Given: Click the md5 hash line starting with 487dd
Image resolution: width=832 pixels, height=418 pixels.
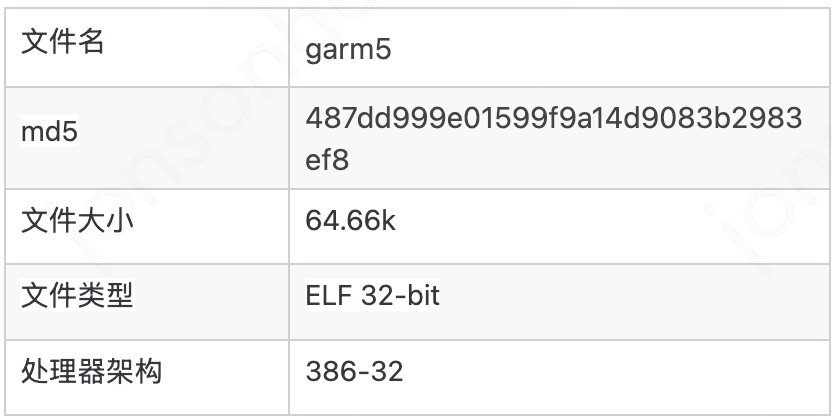Looking at the screenshot, I should pyautogui.click(x=553, y=118).
